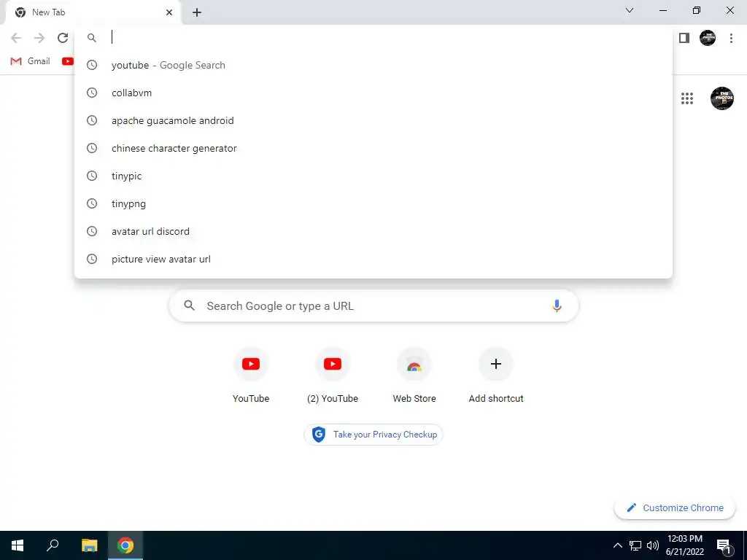The height and width of the screenshot is (560, 747).
Task: Open the volume tray icon
Action: coord(653,545)
